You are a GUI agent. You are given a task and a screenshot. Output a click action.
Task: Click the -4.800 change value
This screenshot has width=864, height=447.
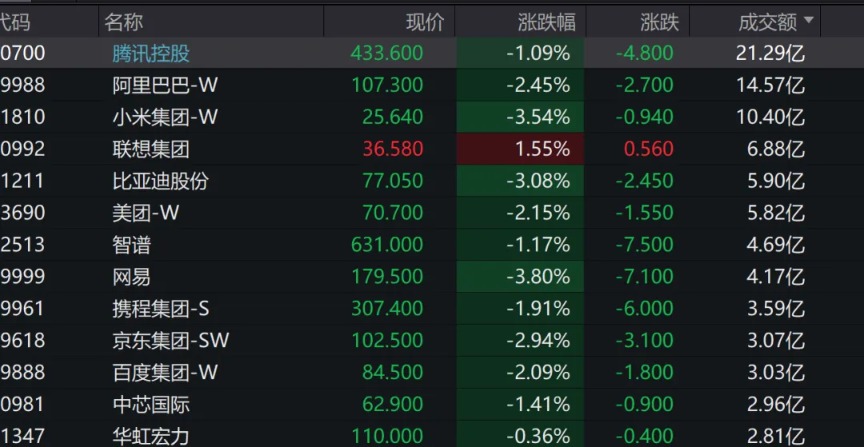point(645,53)
